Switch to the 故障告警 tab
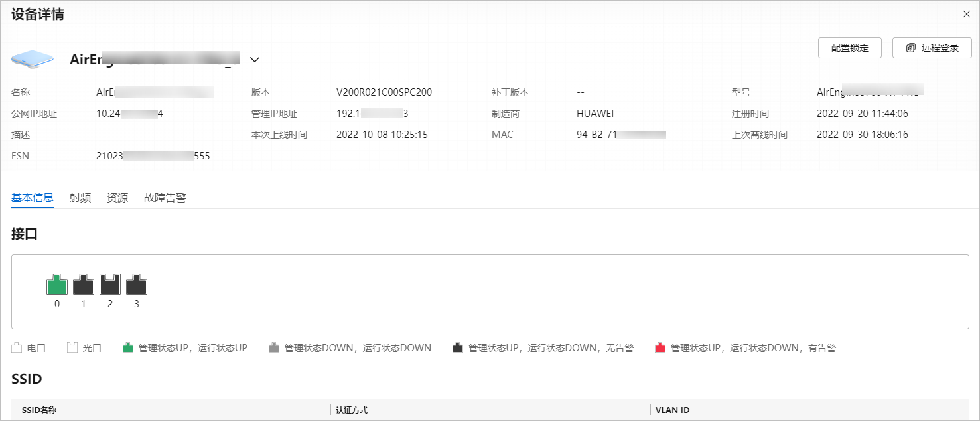Image resolution: width=980 pixels, height=421 pixels. [165, 197]
